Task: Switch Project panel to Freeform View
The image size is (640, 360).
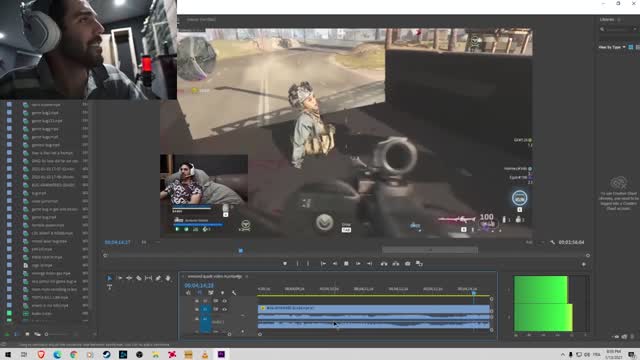Action: pyautogui.click(x=37, y=334)
